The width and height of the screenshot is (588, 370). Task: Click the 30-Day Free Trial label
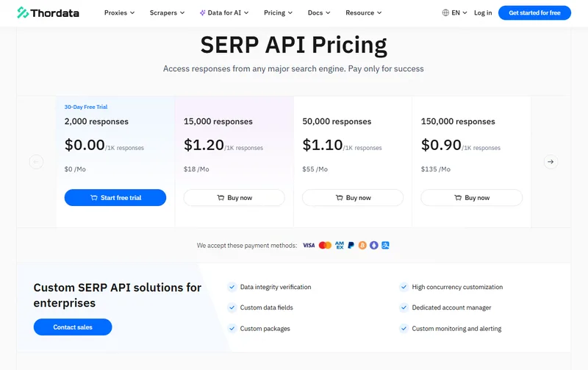[x=86, y=107]
